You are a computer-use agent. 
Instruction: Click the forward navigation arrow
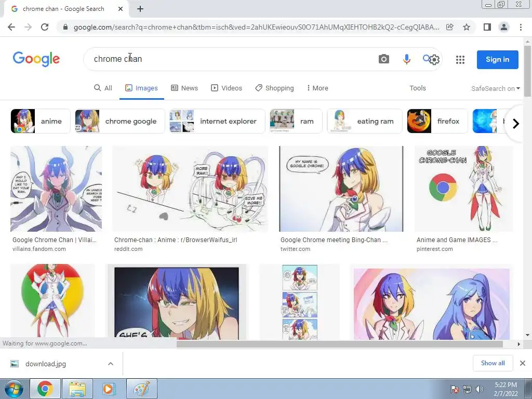pos(28,27)
